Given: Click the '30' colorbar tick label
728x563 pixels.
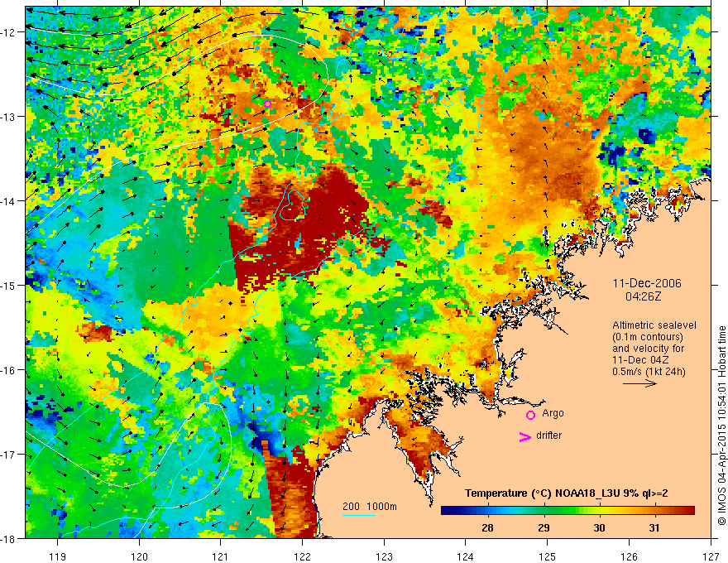Looking at the screenshot, I should (600, 527).
